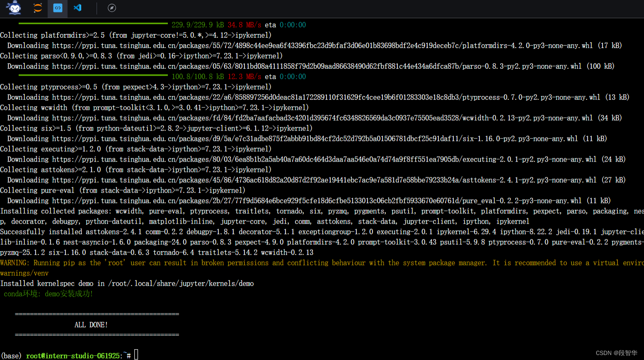Click the 'conda环境: demo安装成功!' message
644x360 pixels.
pos(48,294)
